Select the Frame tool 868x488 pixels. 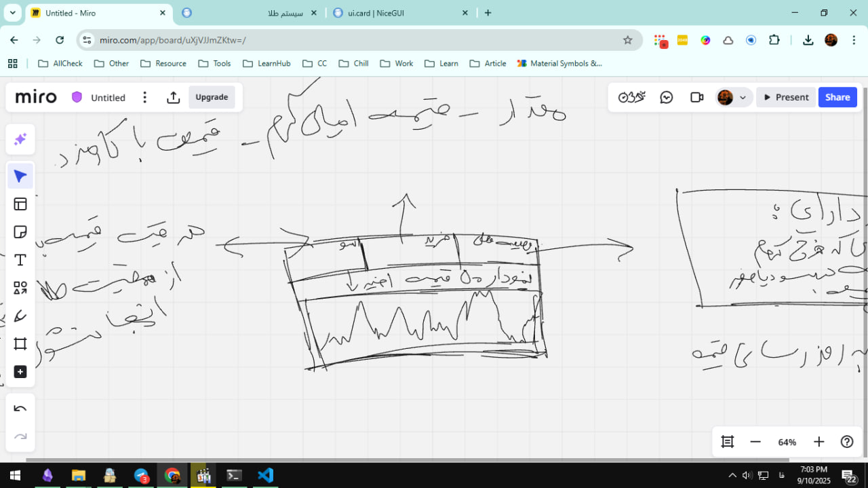(20, 343)
